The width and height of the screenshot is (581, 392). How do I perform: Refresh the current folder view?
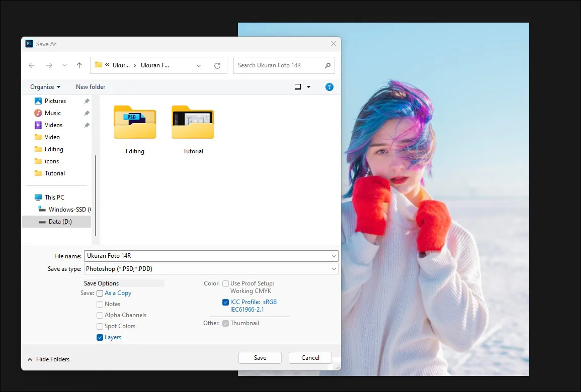[217, 65]
